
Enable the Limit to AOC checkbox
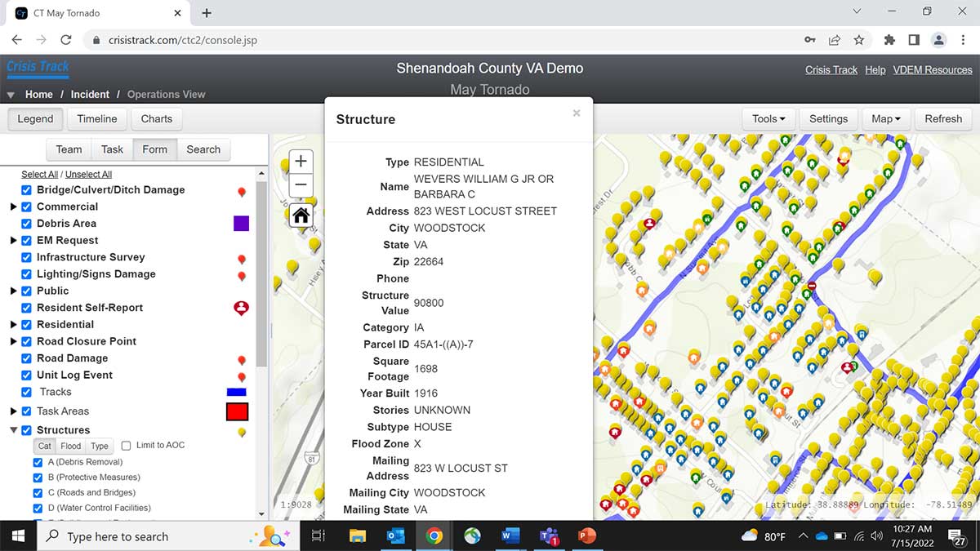point(126,446)
